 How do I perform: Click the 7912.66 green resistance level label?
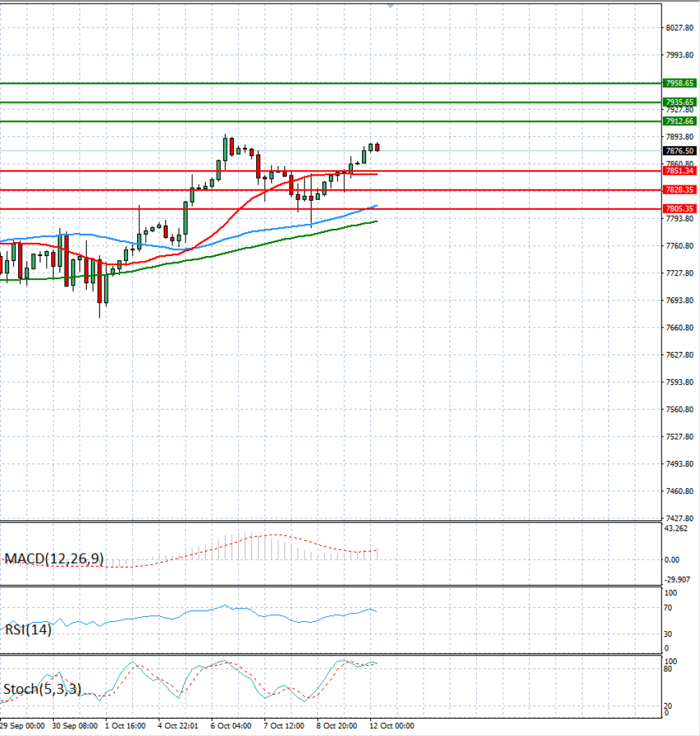pos(679,121)
